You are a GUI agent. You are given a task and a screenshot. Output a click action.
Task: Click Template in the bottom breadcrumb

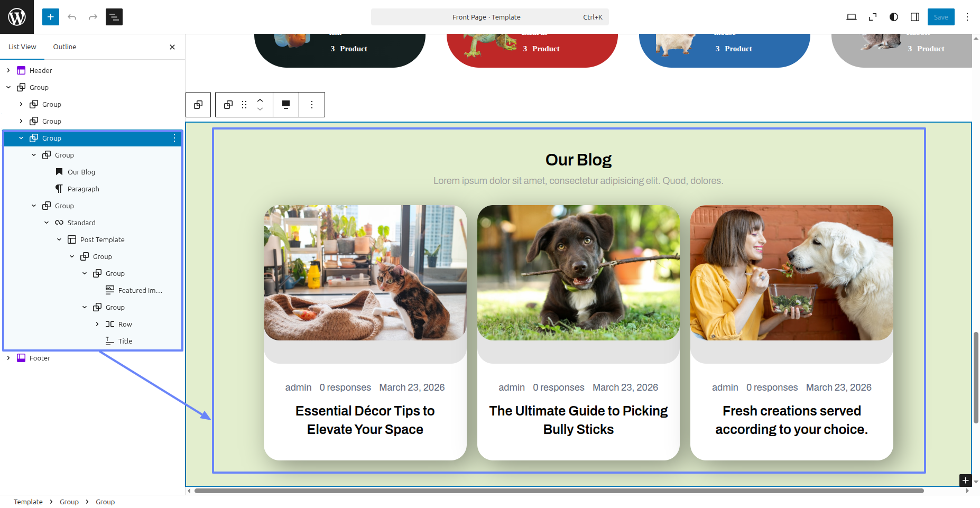(28, 502)
